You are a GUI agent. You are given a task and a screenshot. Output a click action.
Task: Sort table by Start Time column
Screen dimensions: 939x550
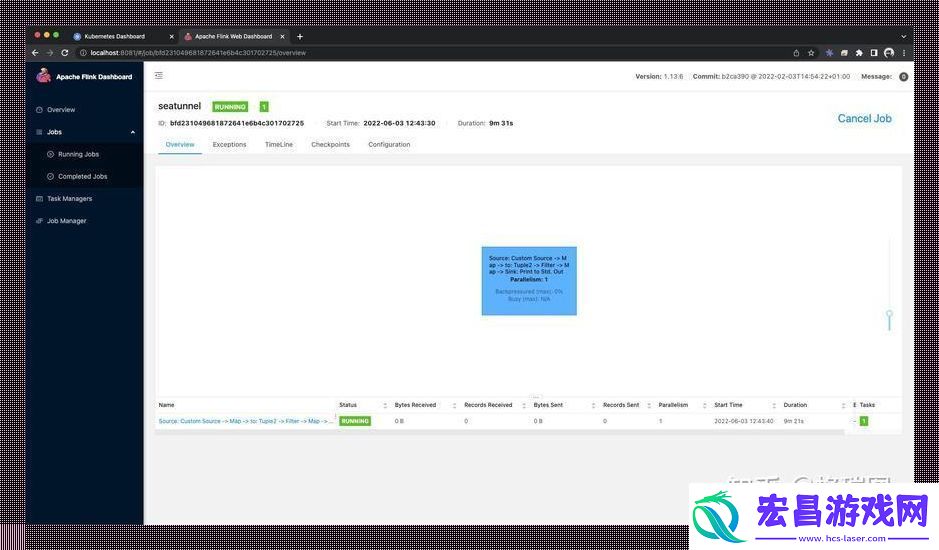click(x=774, y=405)
